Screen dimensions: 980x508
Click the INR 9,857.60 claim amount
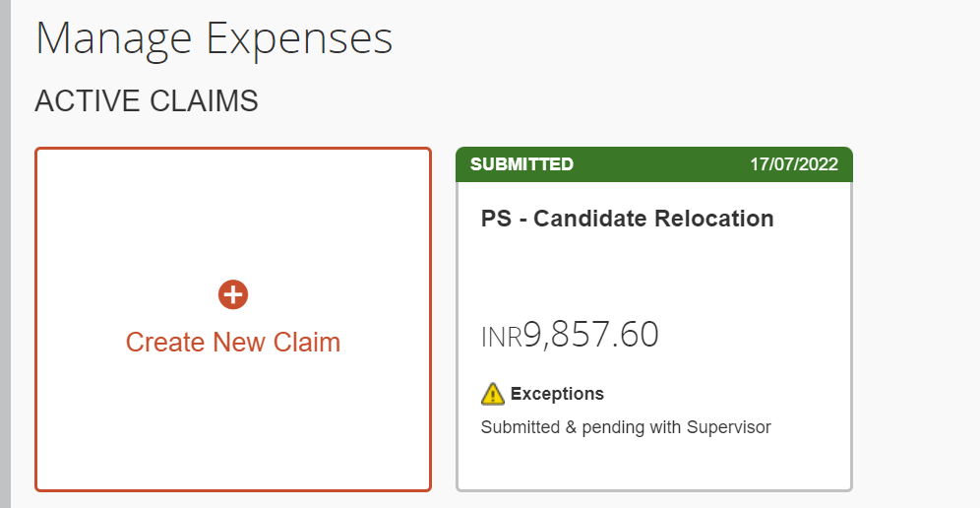570,334
